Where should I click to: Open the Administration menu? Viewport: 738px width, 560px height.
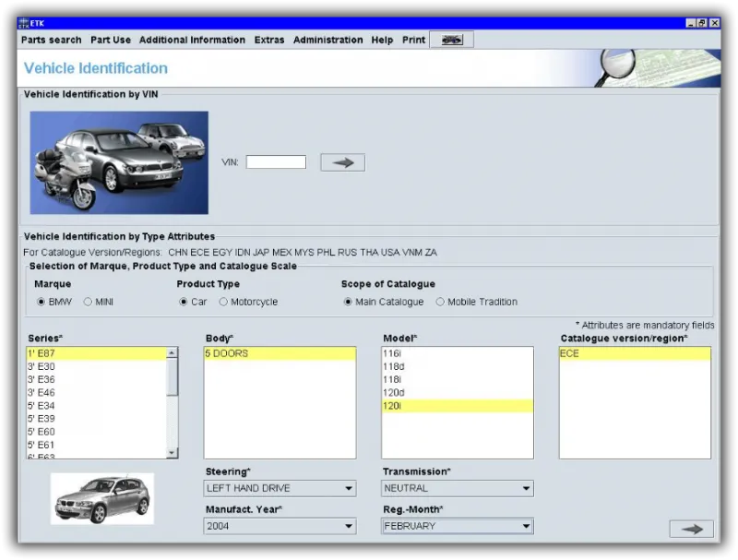[x=328, y=40]
